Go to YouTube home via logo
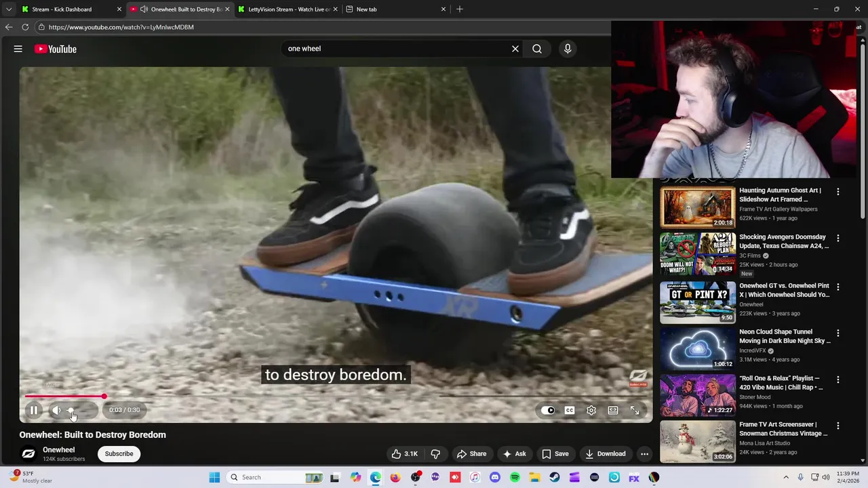Image resolution: width=868 pixels, height=488 pixels. pyautogui.click(x=56, y=49)
